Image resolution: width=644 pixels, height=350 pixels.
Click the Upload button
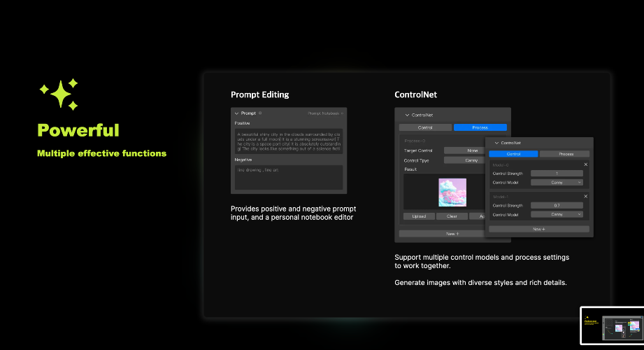click(x=419, y=216)
